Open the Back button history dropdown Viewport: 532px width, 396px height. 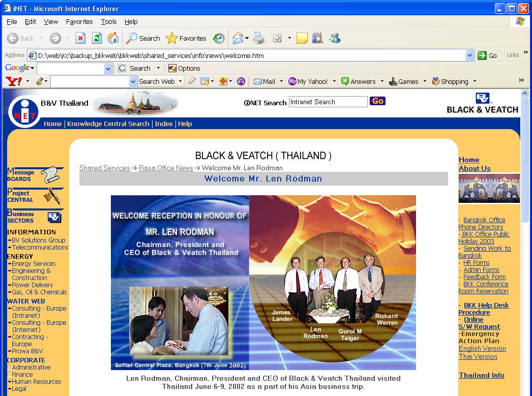[41, 38]
